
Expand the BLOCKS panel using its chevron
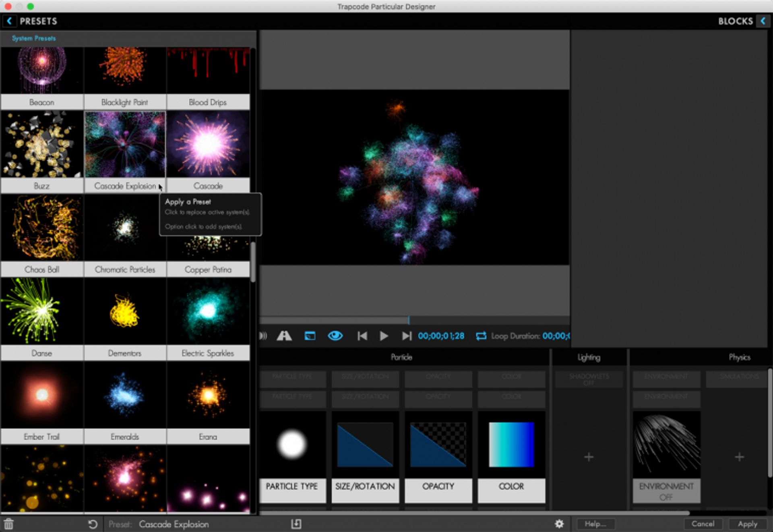764,21
